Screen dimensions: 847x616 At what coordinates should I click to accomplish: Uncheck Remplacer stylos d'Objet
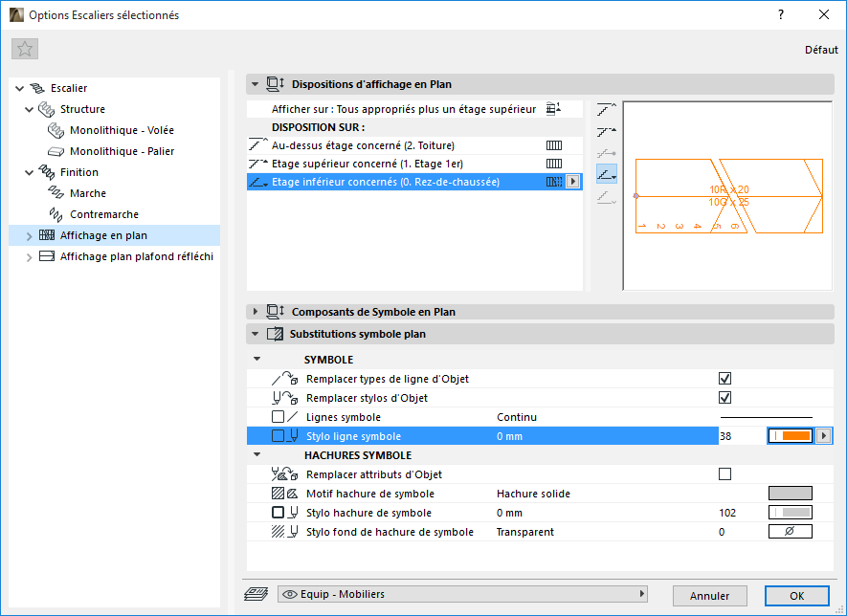724,398
